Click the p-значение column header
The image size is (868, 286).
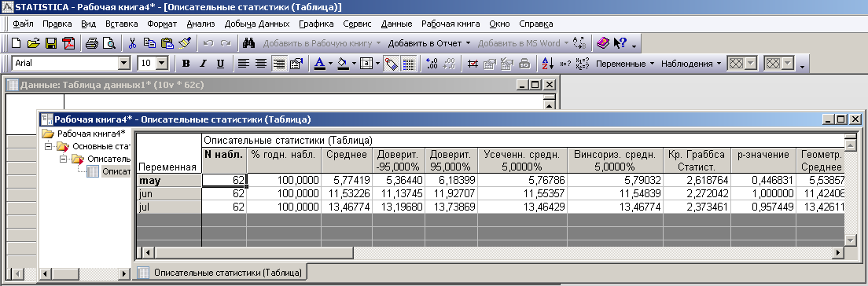click(x=763, y=159)
